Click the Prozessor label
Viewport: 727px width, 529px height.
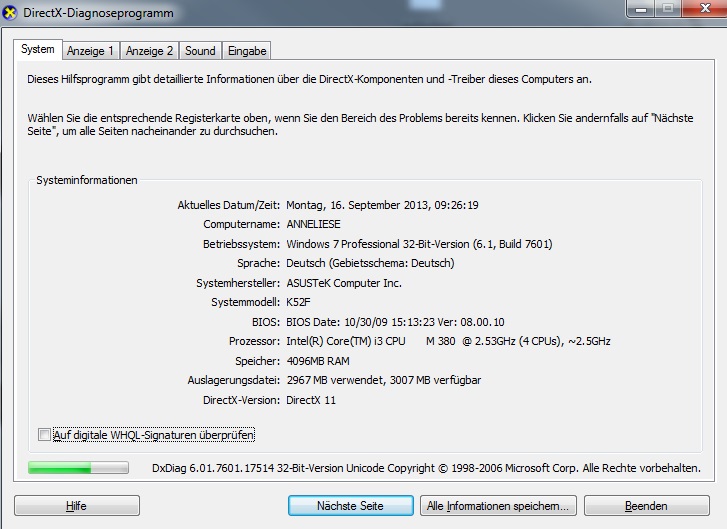point(255,341)
